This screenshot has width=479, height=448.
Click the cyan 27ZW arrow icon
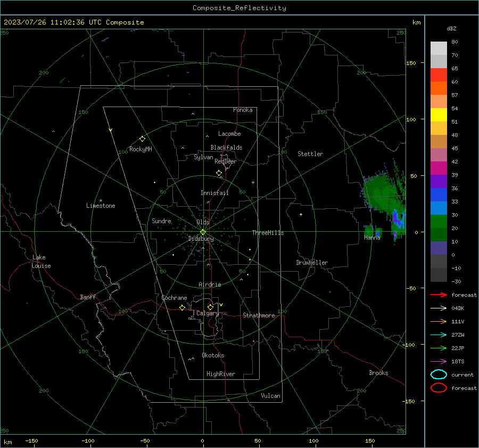point(439,335)
